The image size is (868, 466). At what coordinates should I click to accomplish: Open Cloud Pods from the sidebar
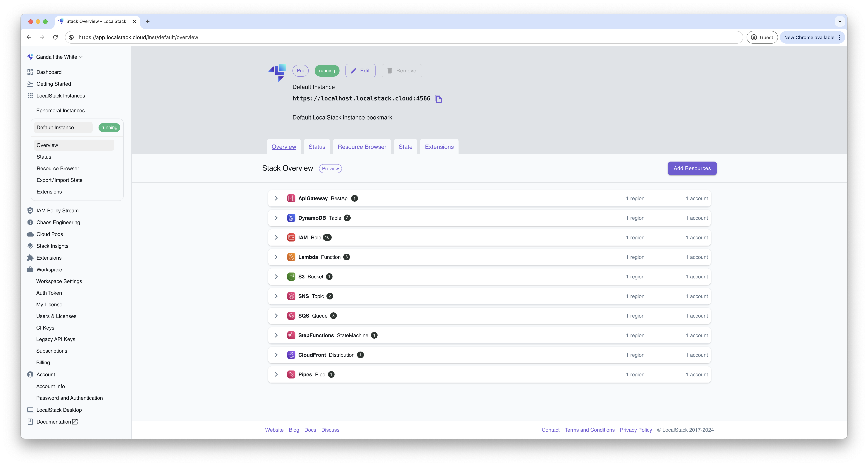[x=49, y=234]
